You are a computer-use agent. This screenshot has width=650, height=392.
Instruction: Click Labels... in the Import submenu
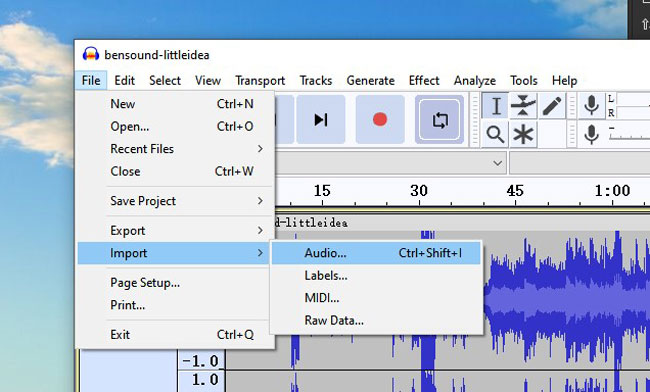coord(376,275)
